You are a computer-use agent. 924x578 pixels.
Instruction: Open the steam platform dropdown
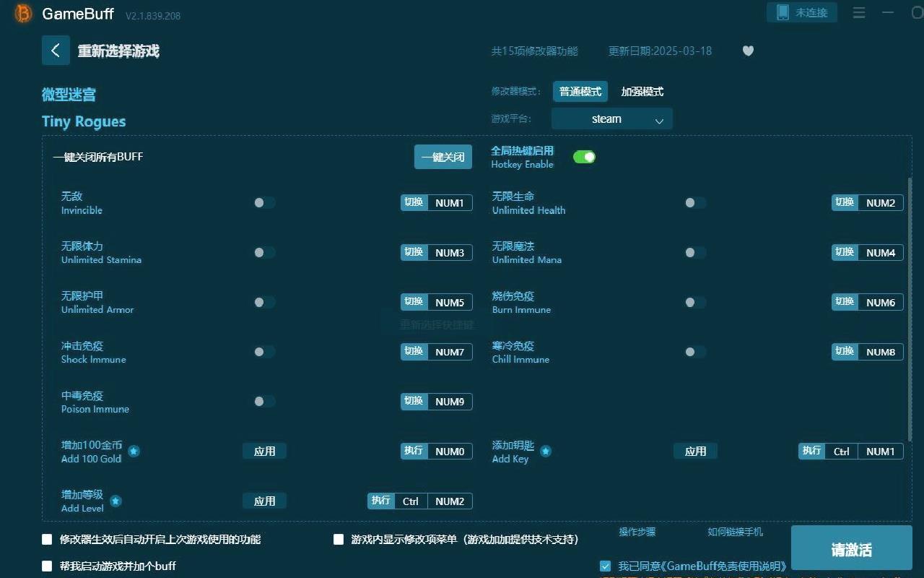tap(612, 118)
